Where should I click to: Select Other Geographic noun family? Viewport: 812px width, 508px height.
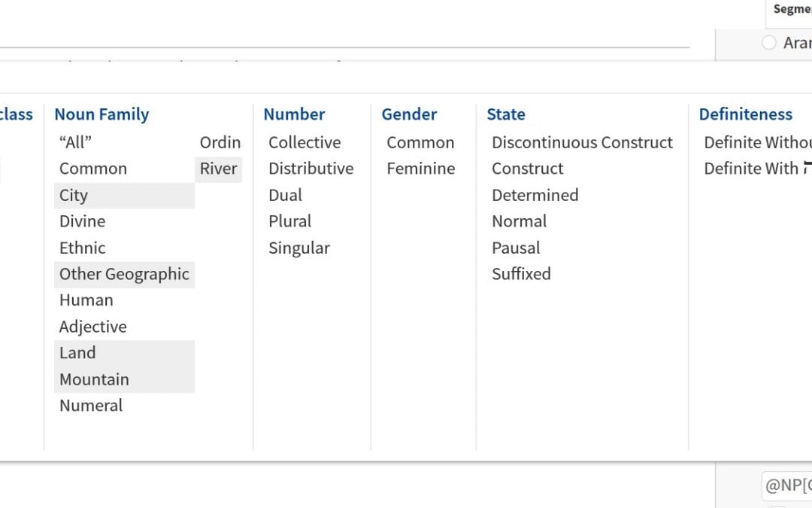pos(124,274)
